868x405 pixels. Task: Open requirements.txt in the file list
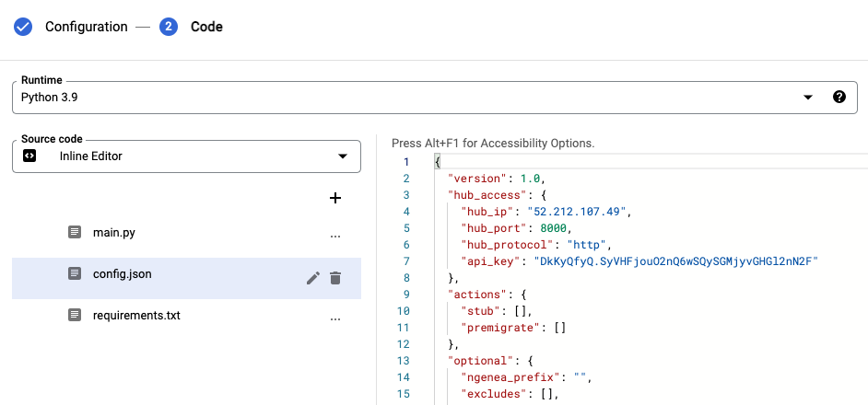tap(136, 315)
